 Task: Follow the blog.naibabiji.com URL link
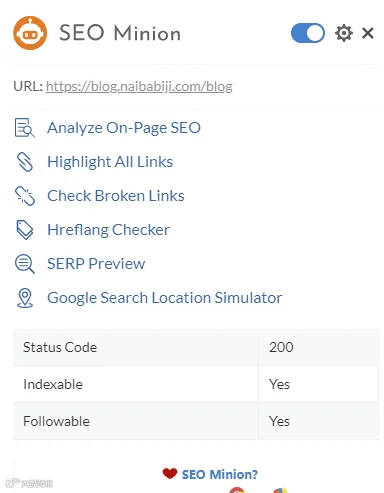pos(139,87)
